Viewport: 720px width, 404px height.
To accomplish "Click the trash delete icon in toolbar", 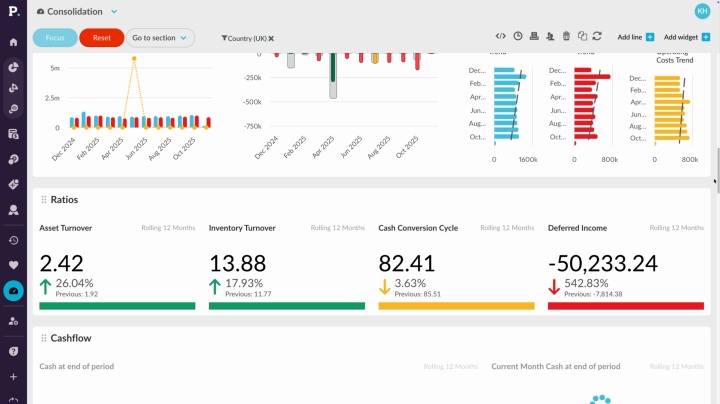I will (x=566, y=37).
